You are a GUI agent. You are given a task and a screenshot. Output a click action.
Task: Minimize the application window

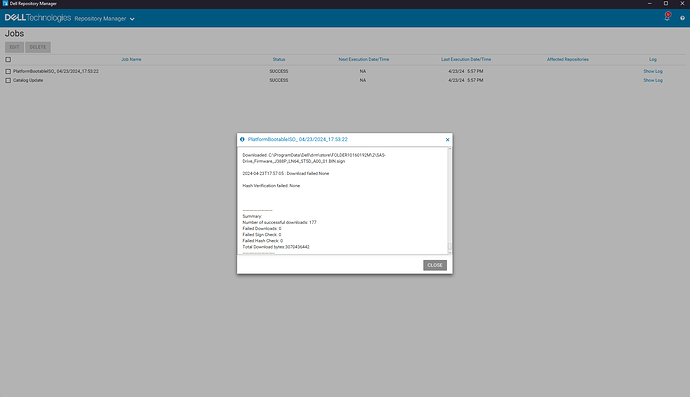pos(650,3)
